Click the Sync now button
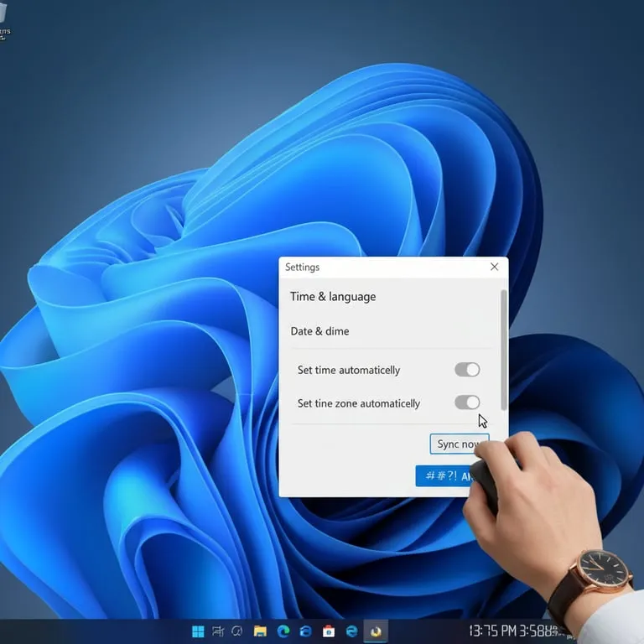Screen dimensions: 644x644 (x=460, y=444)
